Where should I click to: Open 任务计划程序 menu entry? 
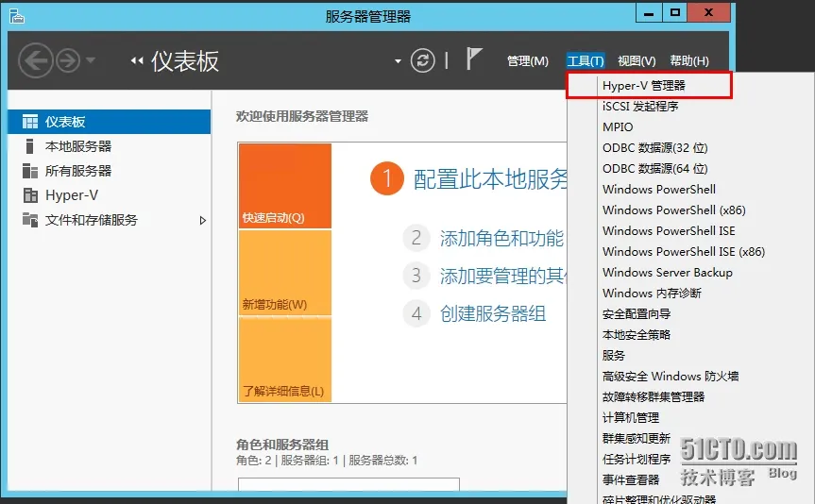pyautogui.click(x=637, y=460)
